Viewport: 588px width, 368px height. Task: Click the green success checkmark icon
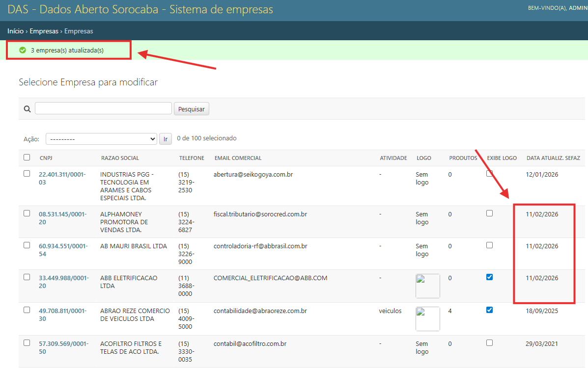(23, 50)
